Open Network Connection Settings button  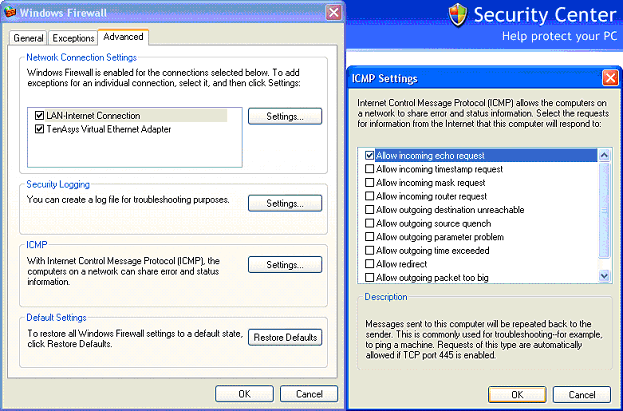click(285, 116)
